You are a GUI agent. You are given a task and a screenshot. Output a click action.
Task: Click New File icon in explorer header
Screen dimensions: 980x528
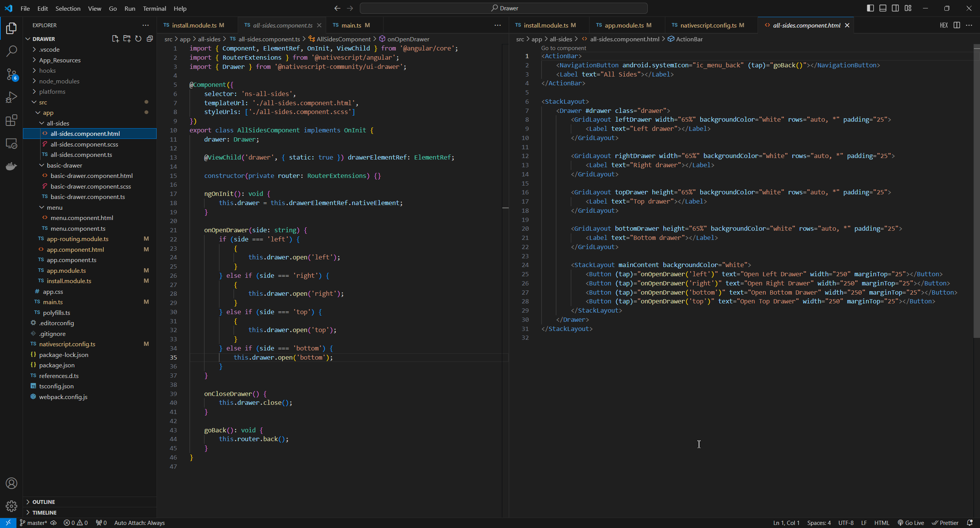tap(115, 39)
